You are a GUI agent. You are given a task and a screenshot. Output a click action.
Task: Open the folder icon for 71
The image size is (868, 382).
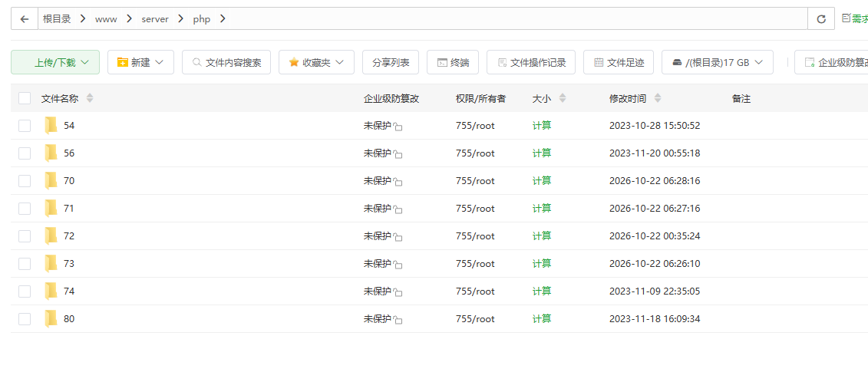[51, 209]
